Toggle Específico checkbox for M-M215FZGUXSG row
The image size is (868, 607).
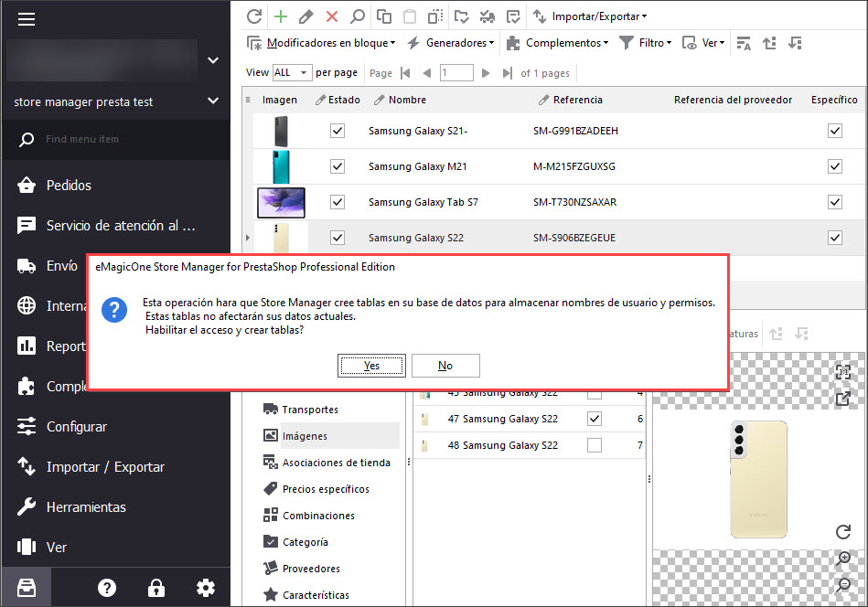point(835,166)
